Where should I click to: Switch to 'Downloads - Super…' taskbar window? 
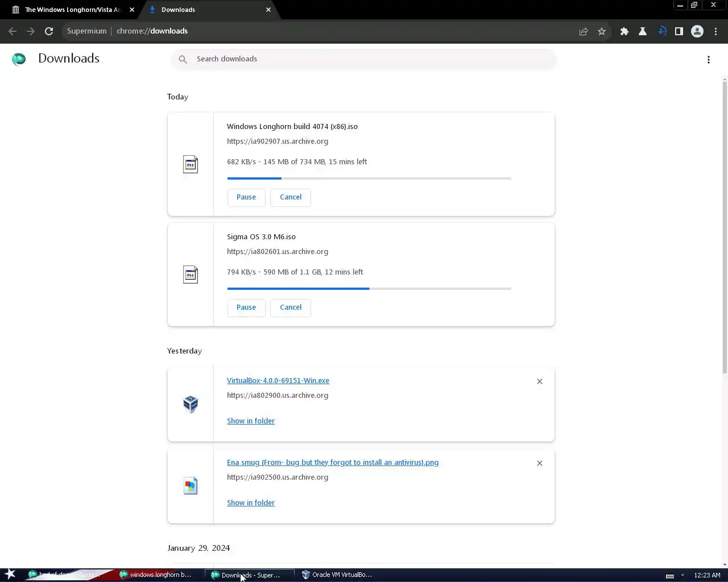[249, 575]
